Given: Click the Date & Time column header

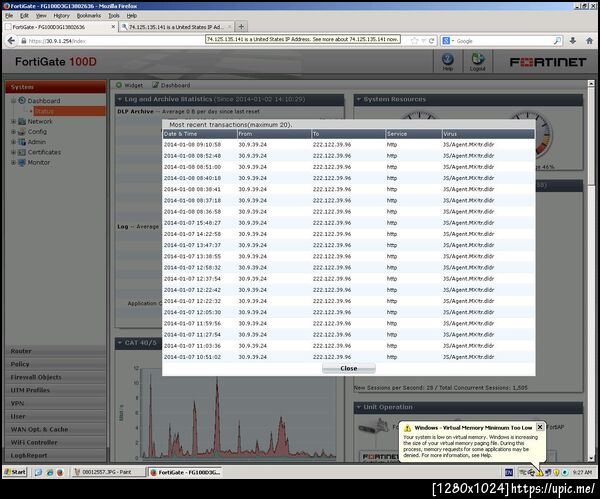Looking at the screenshot, I should coord(200,134).
